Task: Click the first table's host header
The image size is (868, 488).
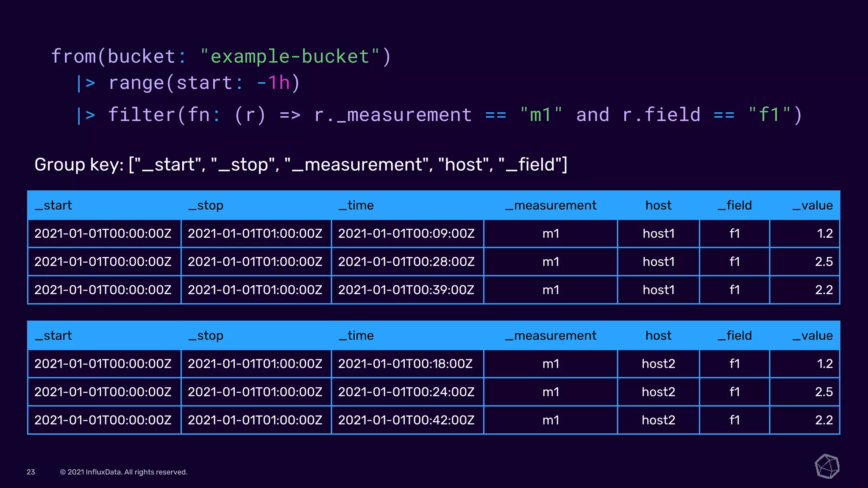Action: tap(658, 205)
